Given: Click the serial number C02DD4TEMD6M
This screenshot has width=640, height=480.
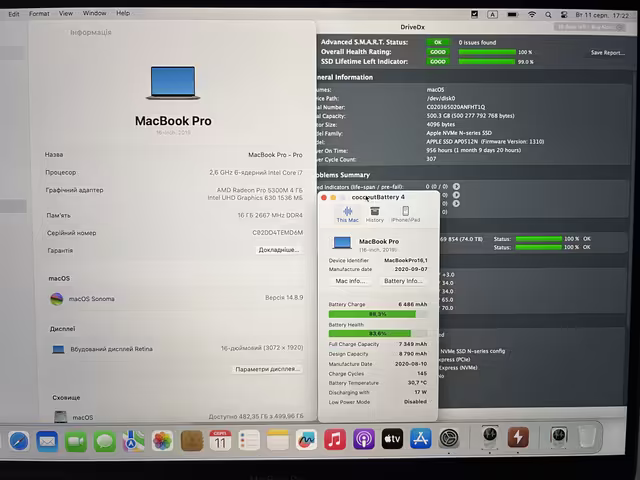Looking at the screenshot, I should tap(278, 232).
